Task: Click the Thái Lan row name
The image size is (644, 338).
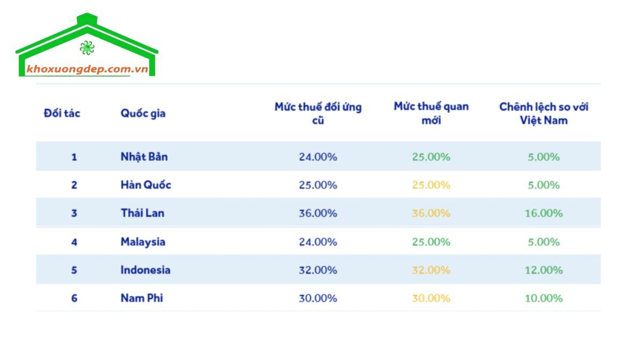Action: tap(142, 213)
